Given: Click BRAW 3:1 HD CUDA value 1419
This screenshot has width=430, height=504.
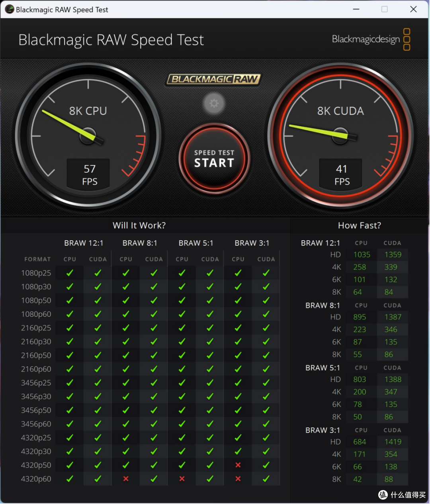Looking at the screenshot, I should tap(393, 442).
